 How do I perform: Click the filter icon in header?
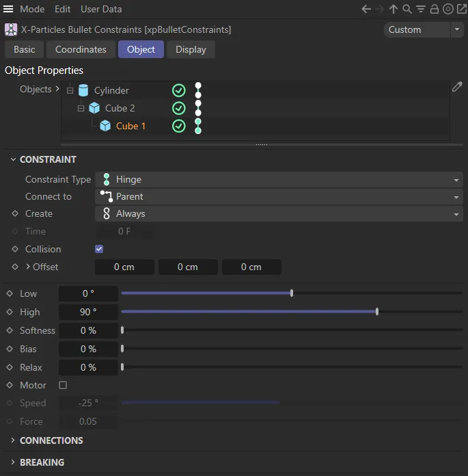[x=421, y=9]
